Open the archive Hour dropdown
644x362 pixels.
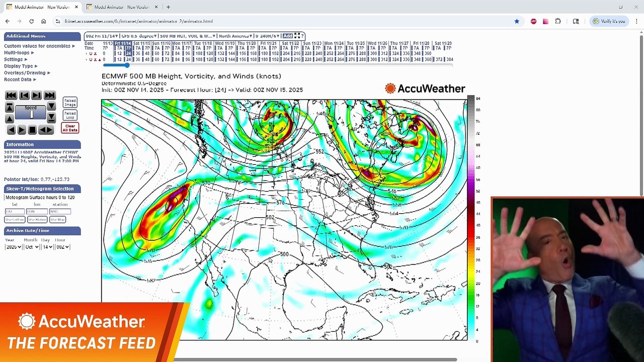[62, 247]
